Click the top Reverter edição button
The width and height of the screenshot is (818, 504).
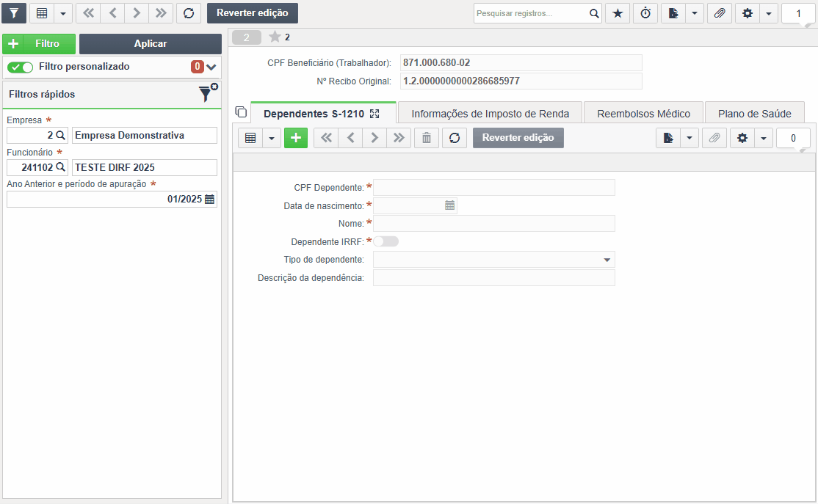[x=253, y=13]
